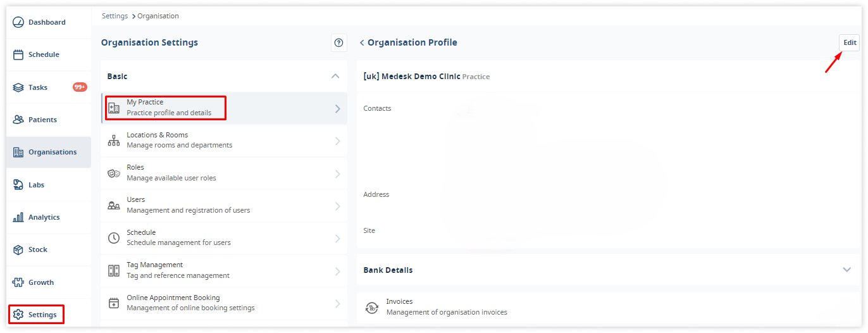The height and width of the screenshot is (333, 868).
Task: Click the Edit button on Organisation Profile
Action: (x=850, y=42)
